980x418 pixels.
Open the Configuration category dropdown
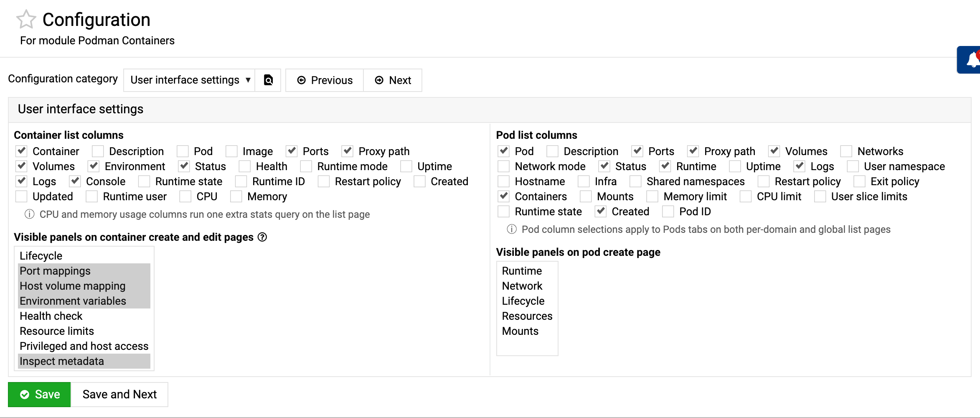(190, 80)
